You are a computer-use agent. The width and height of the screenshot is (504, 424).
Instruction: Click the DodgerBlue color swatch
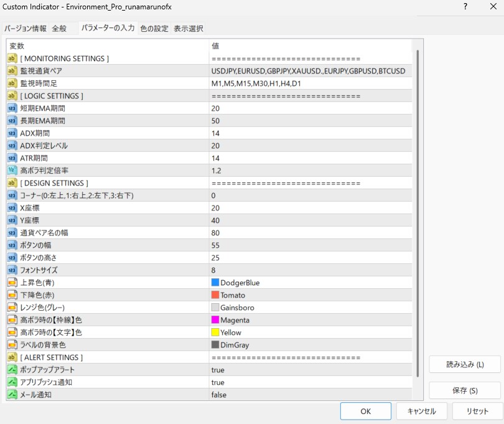[x=215, y=283]
